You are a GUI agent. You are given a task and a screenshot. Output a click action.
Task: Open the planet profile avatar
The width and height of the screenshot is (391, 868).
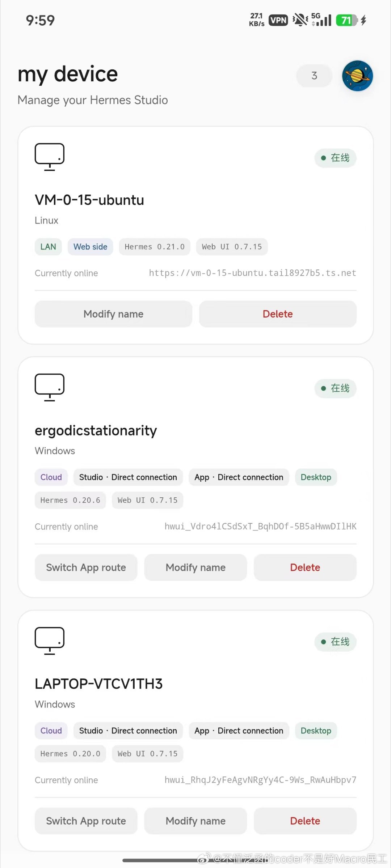(357, 76)
